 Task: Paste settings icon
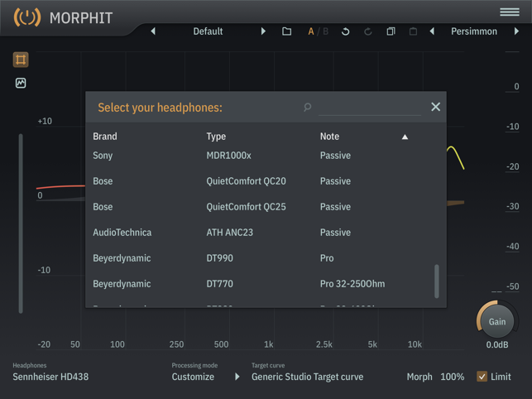pos(413,31)
